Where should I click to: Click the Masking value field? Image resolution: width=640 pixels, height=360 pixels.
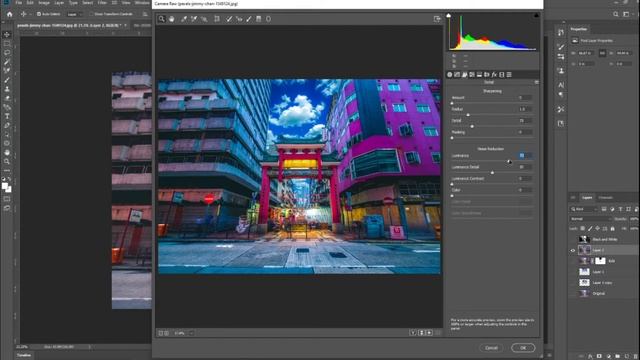click(524, 132)
